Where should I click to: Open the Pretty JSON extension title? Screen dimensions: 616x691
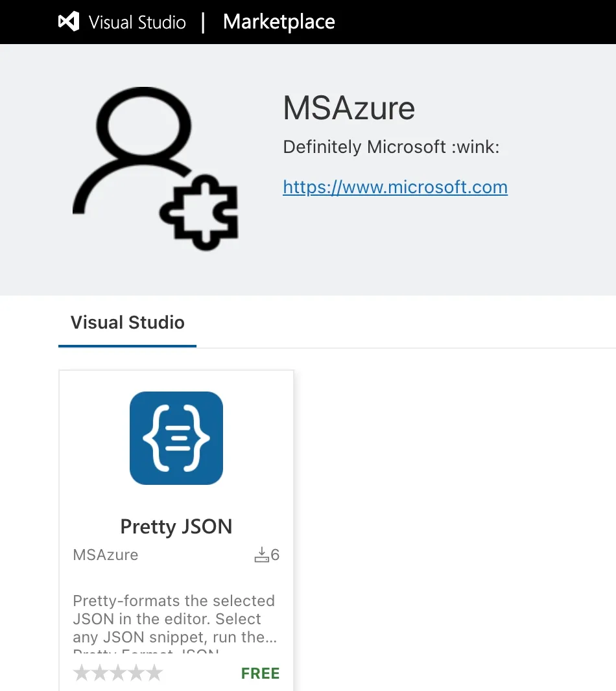click(x=176, y=526)
